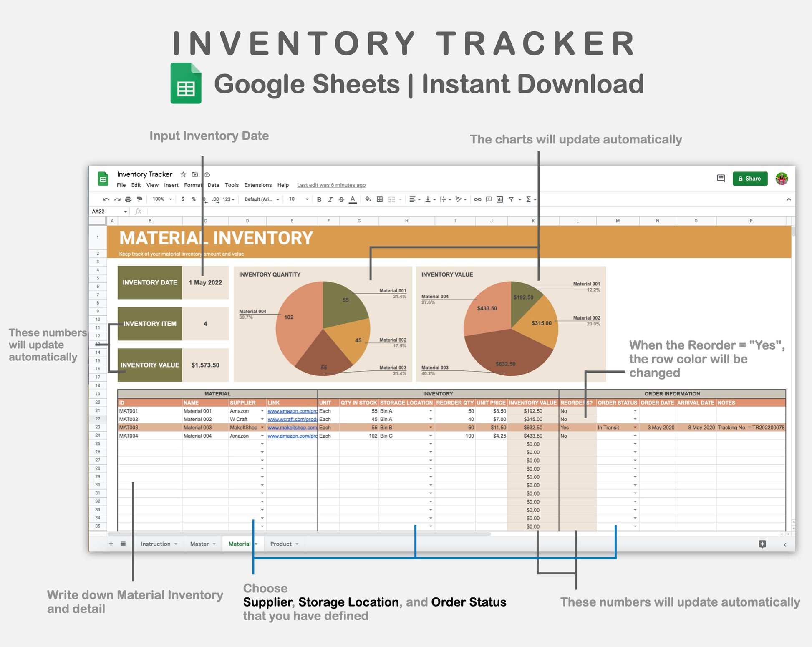
Task: Click the create a filter icon
Action: point(512,199)
